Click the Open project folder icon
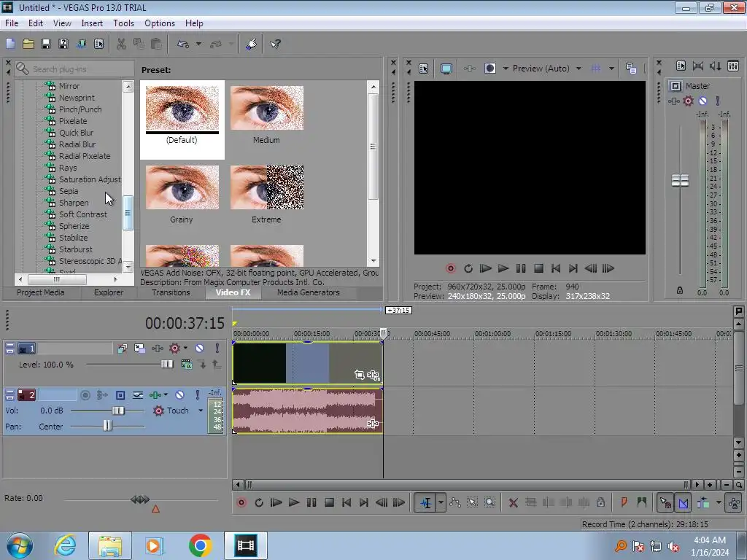This screenshot has height=560, width=747. click(28, 44)
